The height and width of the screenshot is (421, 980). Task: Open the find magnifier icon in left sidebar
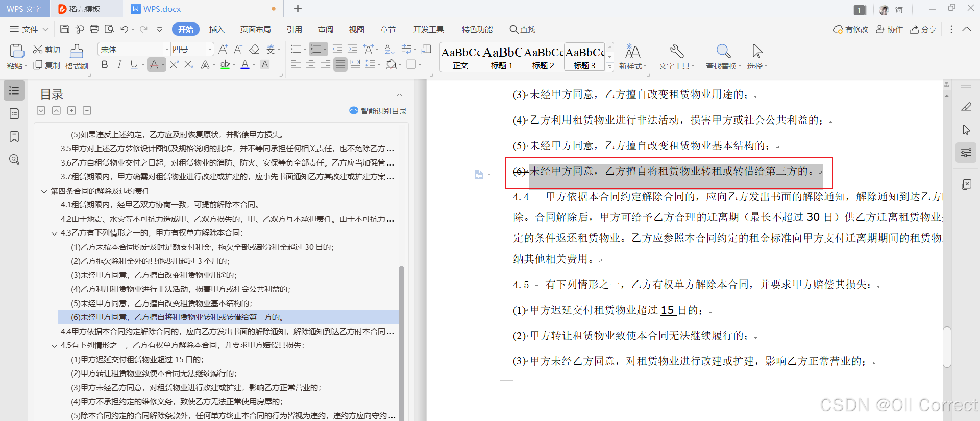[x=14, y=159]
